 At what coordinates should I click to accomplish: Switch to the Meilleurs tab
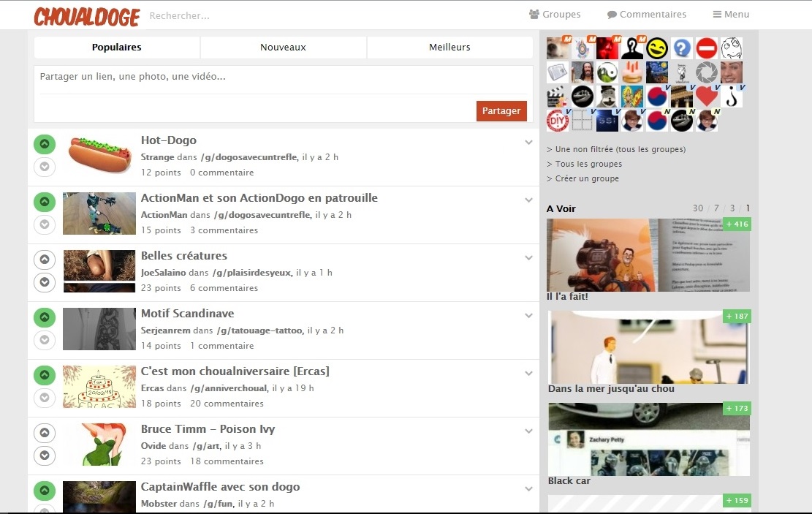point(449,48)
